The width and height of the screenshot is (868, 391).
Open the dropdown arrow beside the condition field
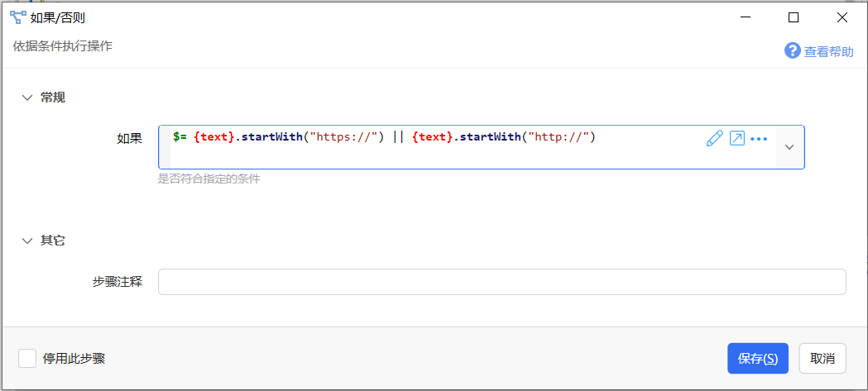(x=790, y=147)
